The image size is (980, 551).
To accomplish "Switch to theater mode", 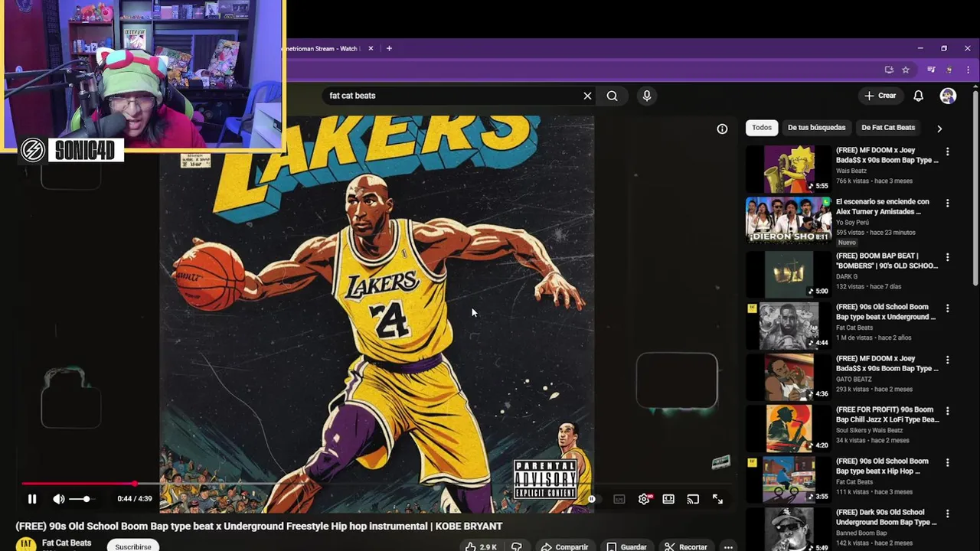I will (668, 499).
